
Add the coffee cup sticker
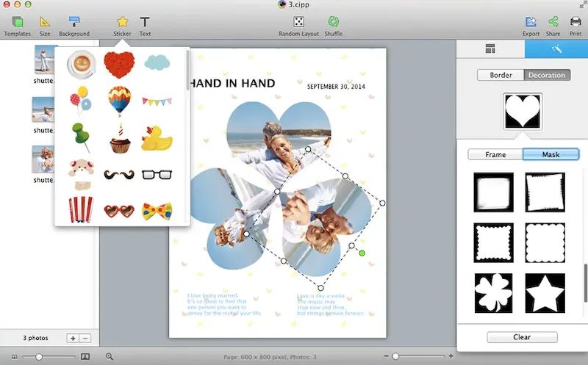coord(82,64)
